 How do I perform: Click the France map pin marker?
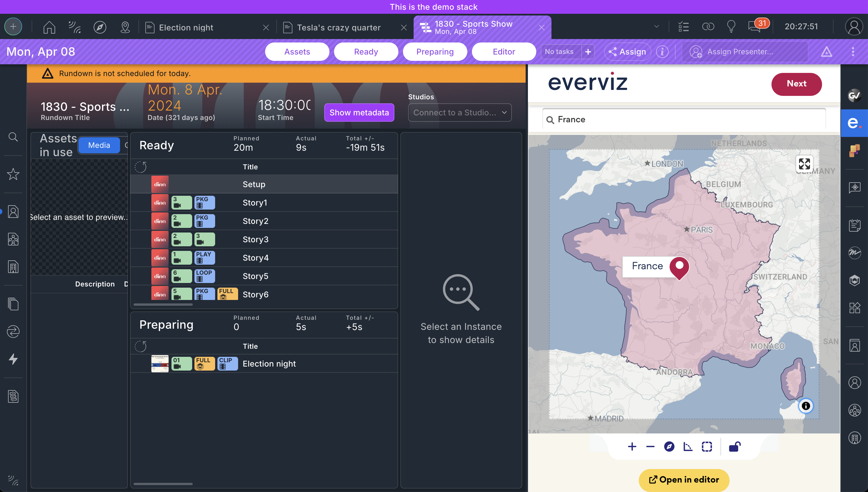pyautogui.click(x=679, y=268)
